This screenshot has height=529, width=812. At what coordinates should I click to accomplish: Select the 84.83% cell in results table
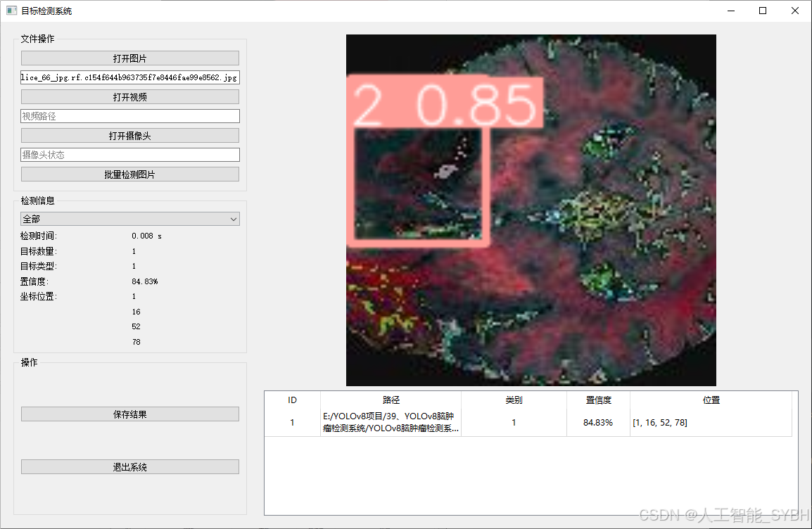coord(598,422)
